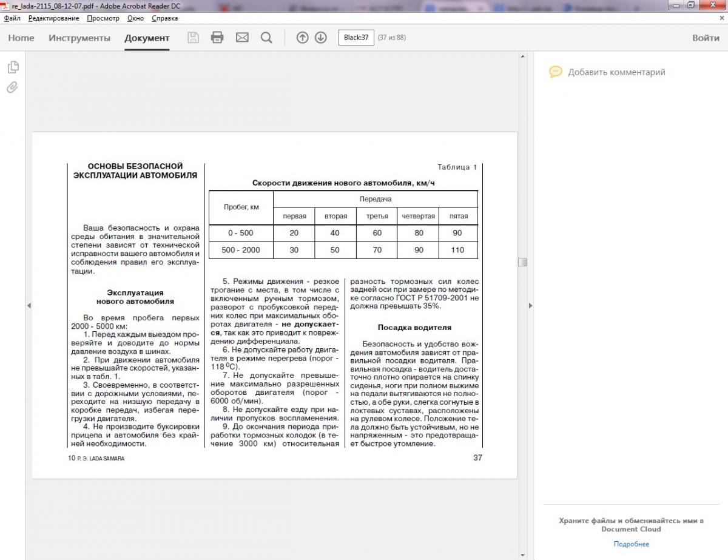Print the document using the printer icon
The image size is (728, 560).
[x=217, y=38]
